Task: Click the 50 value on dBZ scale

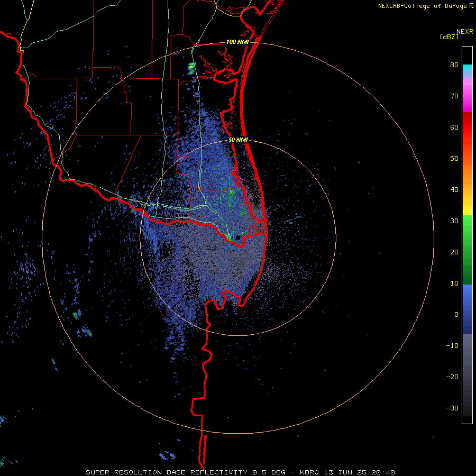Action: pos(454,159)
